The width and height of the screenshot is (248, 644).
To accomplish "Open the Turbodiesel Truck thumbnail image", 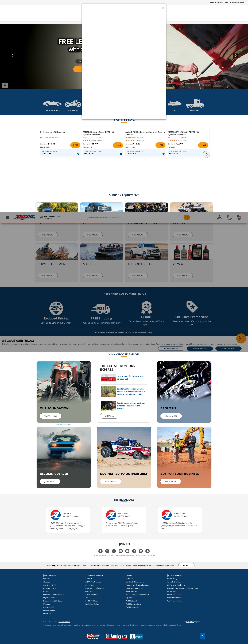I will point(146,251).
